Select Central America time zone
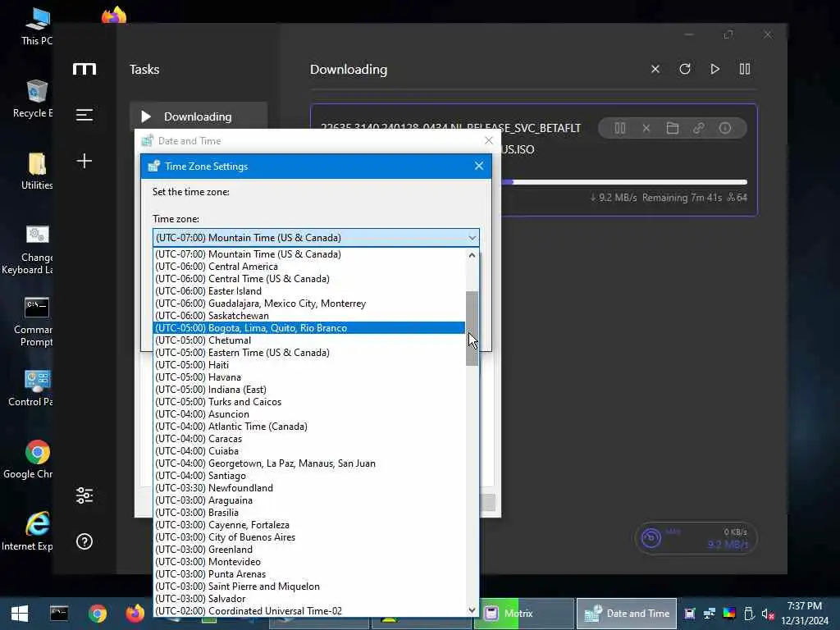840x630 pixels. (x=309, y=267)
